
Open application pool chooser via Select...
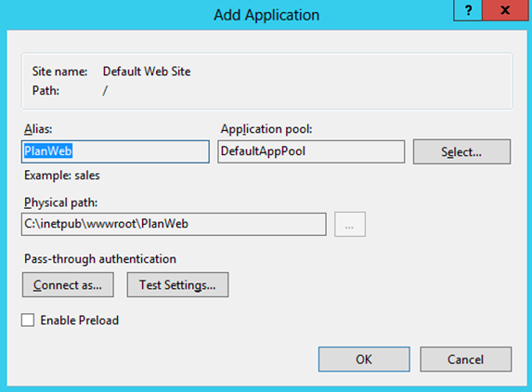(461, 151)
